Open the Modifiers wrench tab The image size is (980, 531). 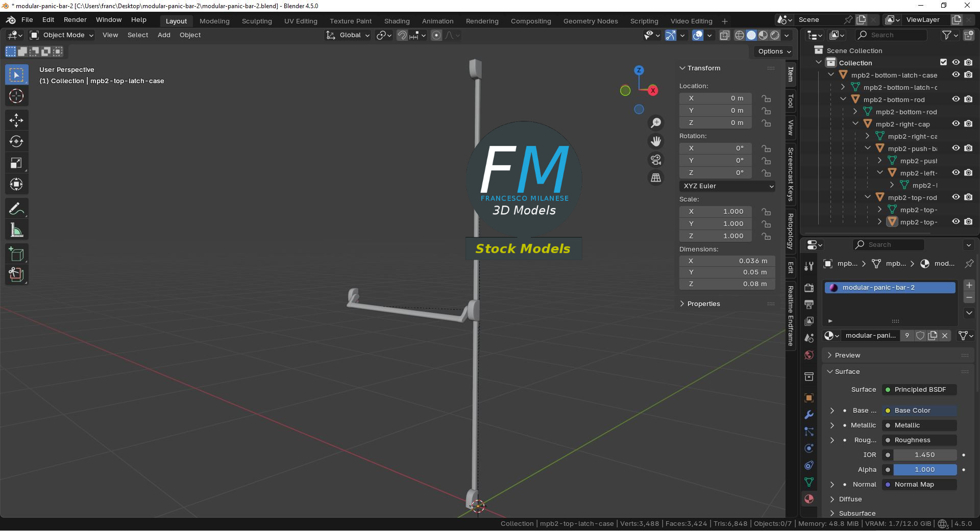[809, 415]
